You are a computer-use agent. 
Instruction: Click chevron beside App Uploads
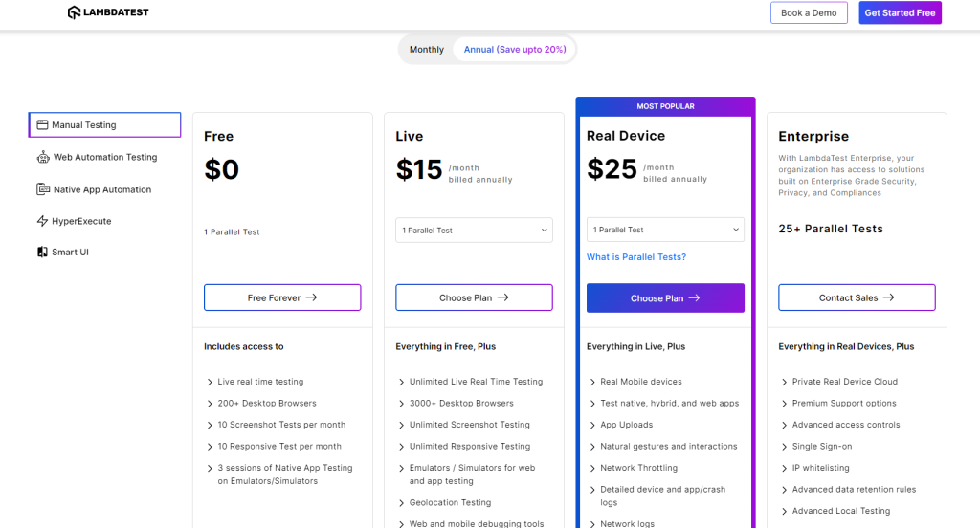[x=592, y=425]
